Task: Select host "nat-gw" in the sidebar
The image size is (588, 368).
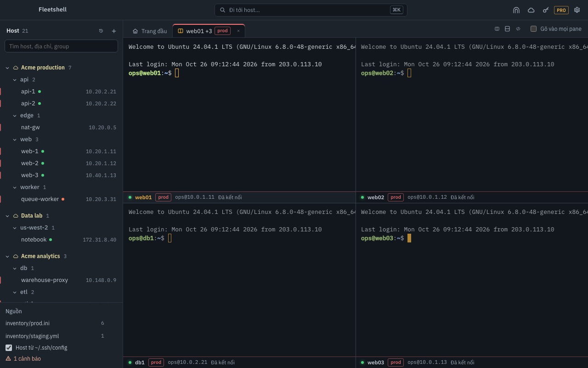Action: [x=61, y=127]
